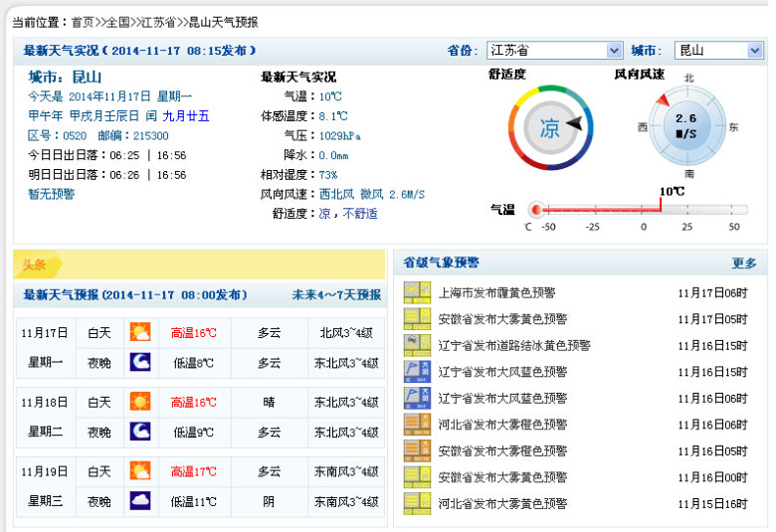Click the Nov 19 night overcast cloud icon
The width and height of the screenshot is (776, 532).
tap(140, 501)
